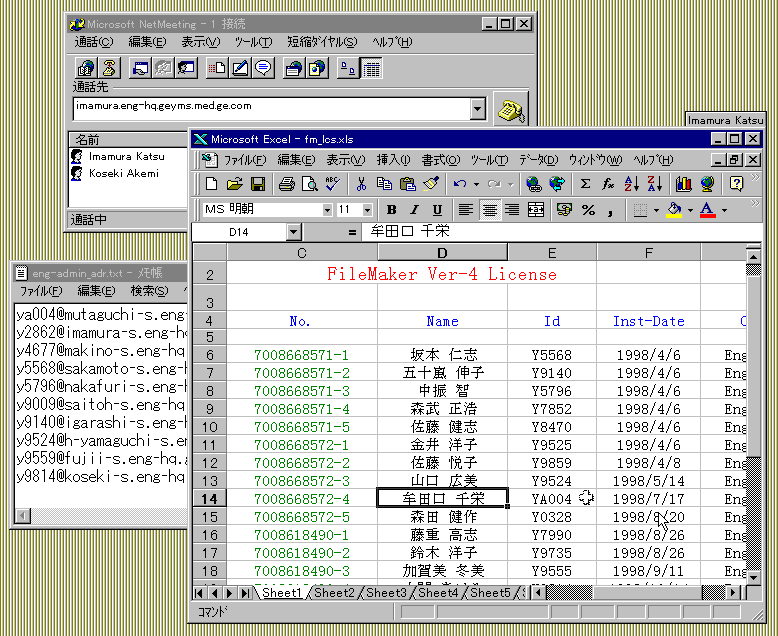Click the Undo arrow icon
Screen dimensions: 778x636
(460, 184)
